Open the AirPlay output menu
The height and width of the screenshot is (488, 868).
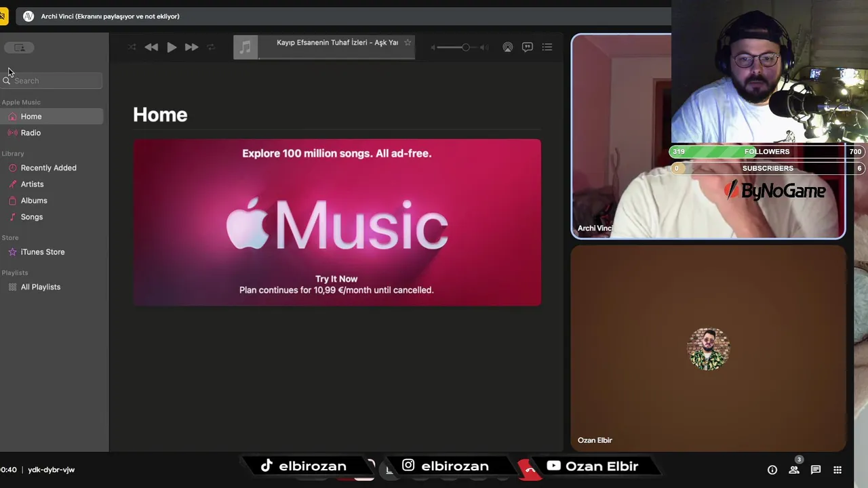[507, 47]
